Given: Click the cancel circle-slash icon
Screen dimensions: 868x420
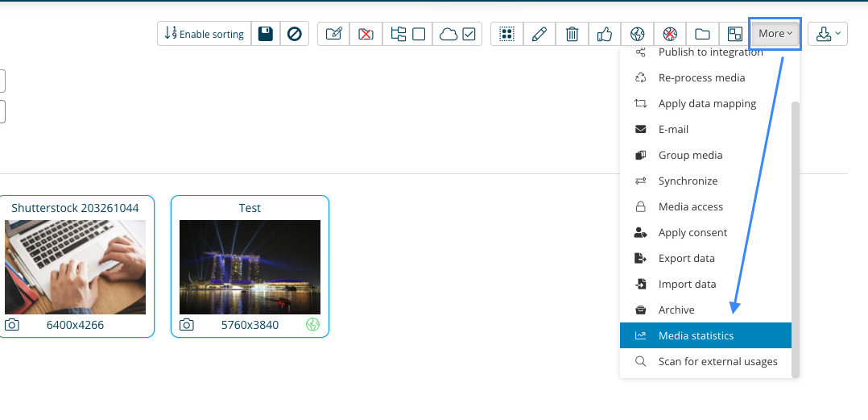Looking at the screenshot, I should pyautogui.click(x=295, y=34).
